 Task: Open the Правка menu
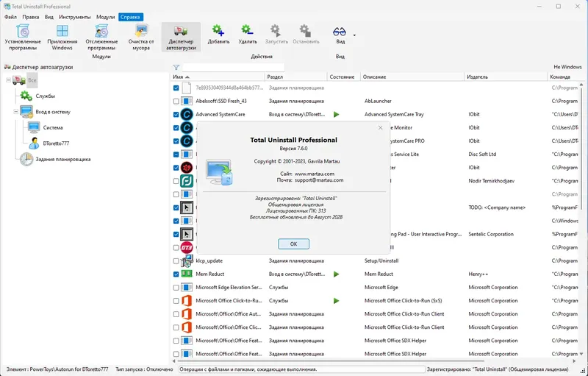31,17
